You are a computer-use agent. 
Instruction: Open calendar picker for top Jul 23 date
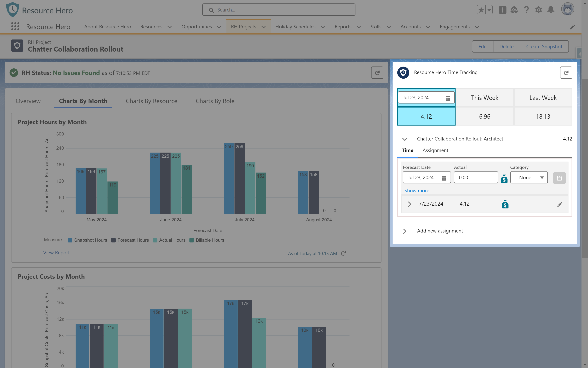pos(448,98)
